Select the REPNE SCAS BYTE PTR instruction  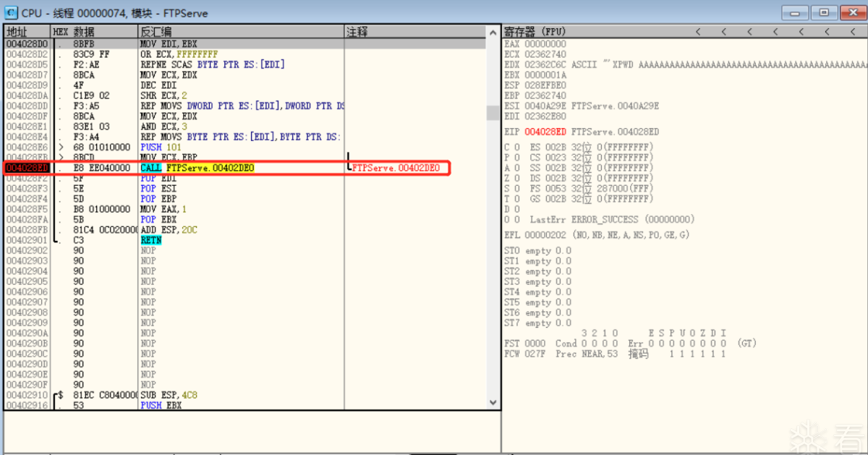(x=213, y=64)
